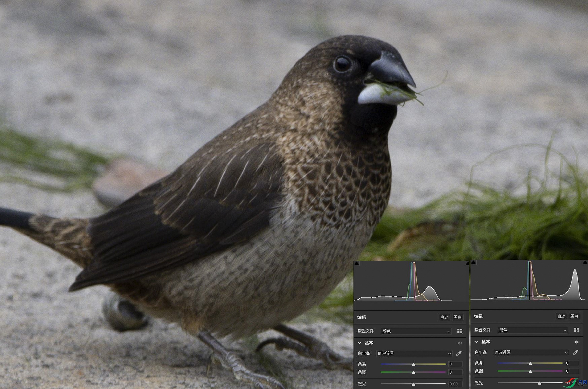
Task: Click 色温 slider handle in left panel
Action: (x=413, y=364)
